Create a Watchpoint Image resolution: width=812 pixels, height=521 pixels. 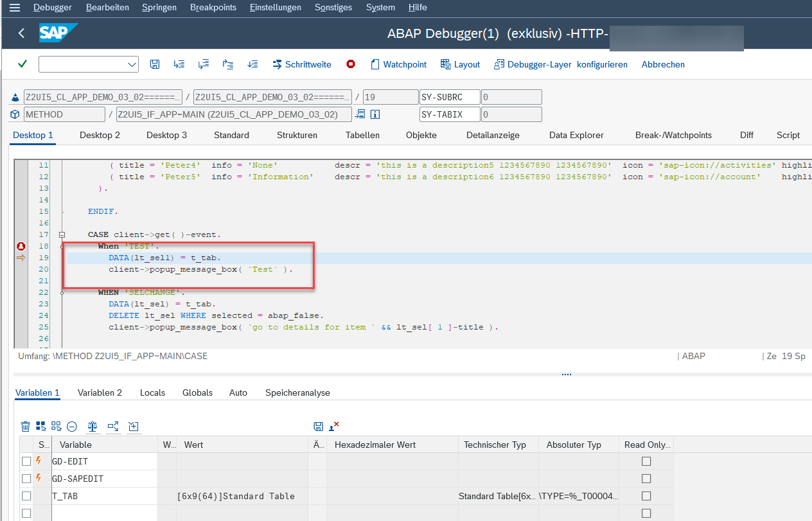pyautogui.click(x=398, y=64)
